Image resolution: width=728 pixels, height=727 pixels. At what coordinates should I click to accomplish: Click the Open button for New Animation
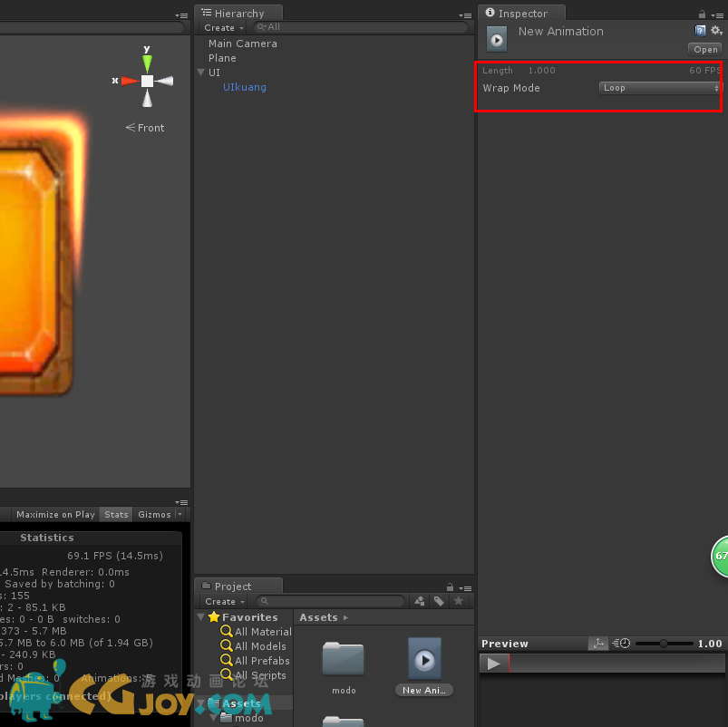click(x=705, y=49)
